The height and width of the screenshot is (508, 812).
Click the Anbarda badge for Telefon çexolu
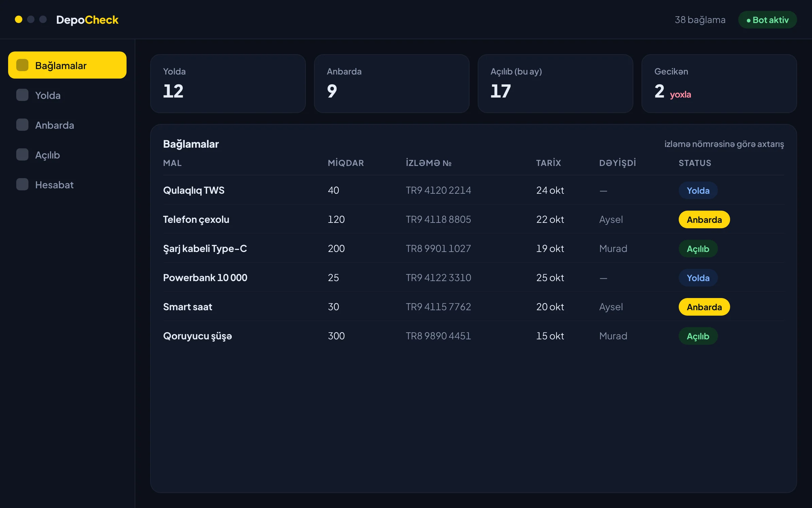(x=704, y=219)
